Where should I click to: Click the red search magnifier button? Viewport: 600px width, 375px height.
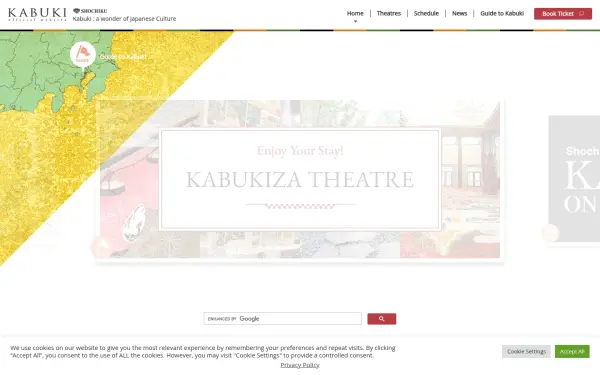point(382,319)
